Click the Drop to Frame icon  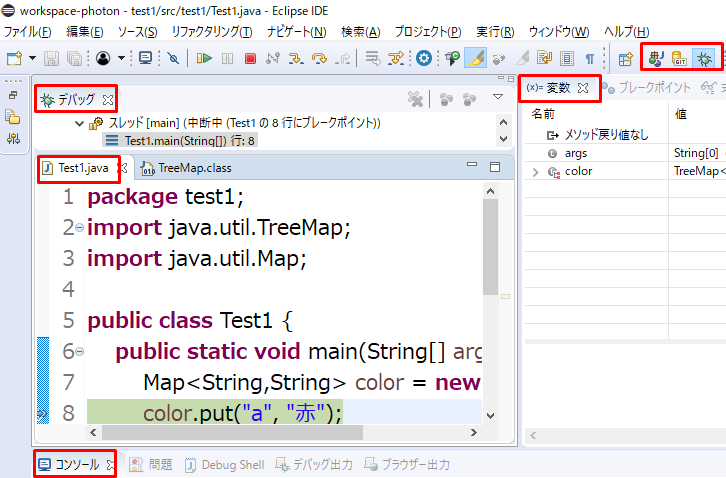(x=372, y=58)
